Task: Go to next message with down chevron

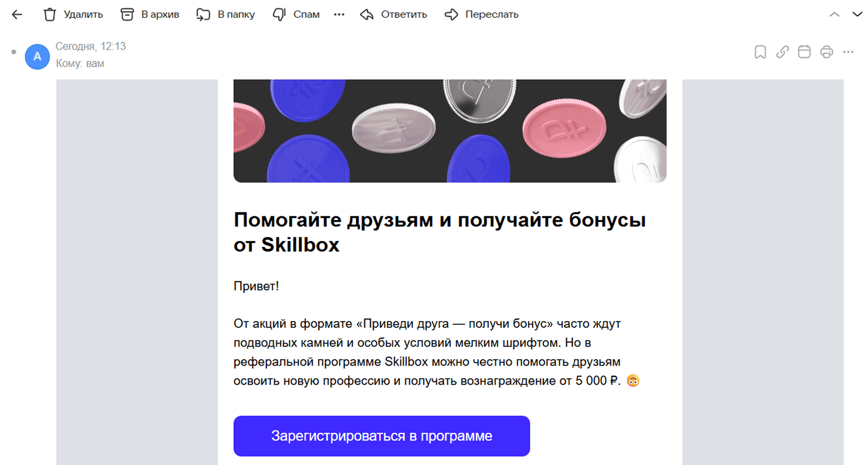Action: pos(858,14)
